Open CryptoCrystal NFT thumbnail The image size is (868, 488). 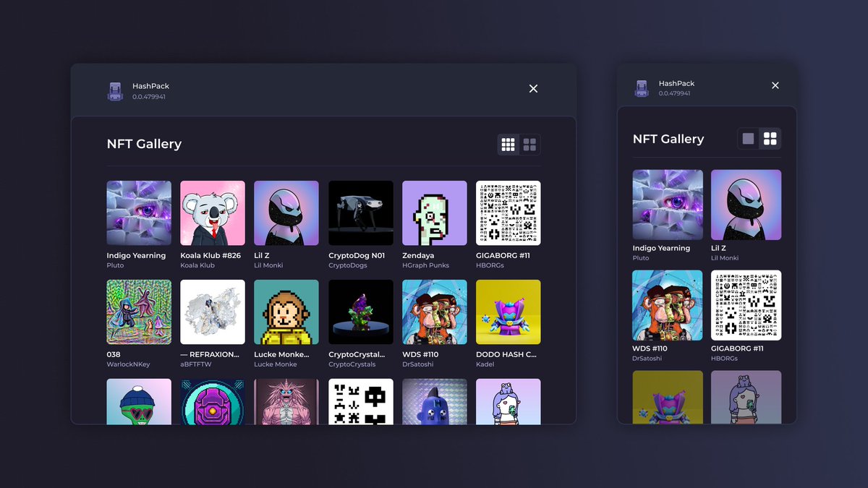point(361,312)
